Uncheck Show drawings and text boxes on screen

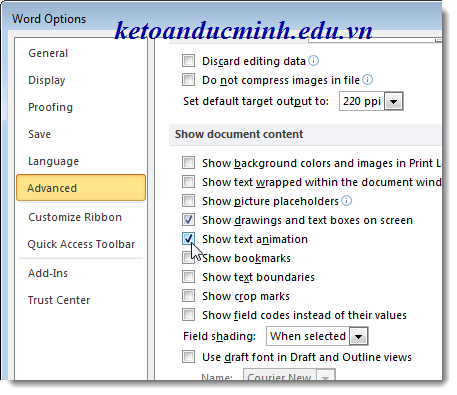188,220
